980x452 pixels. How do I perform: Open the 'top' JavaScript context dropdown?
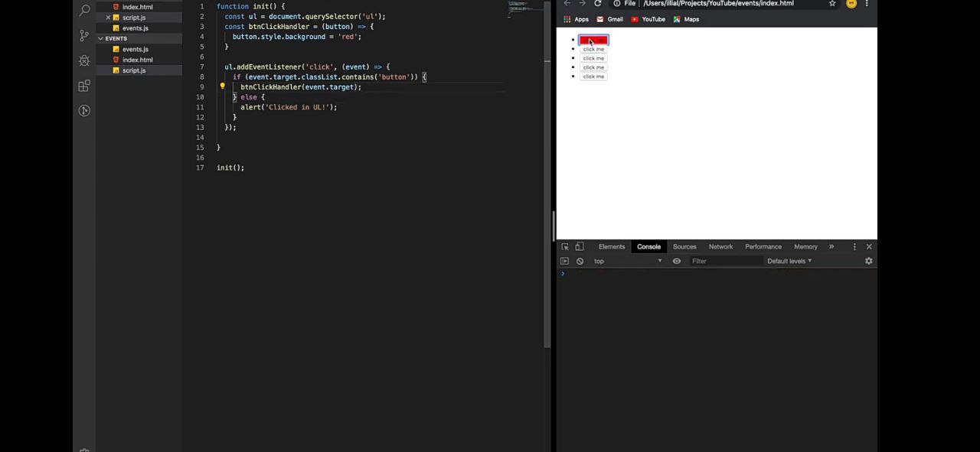click(628, 261)
